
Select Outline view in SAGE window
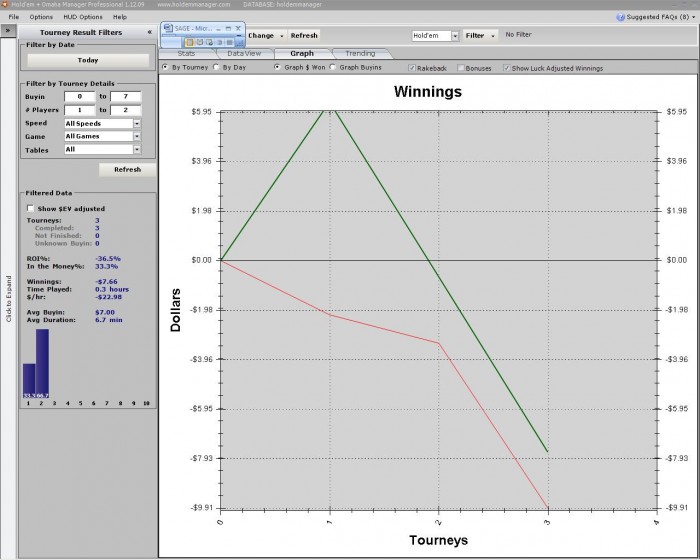coord(219,42)
